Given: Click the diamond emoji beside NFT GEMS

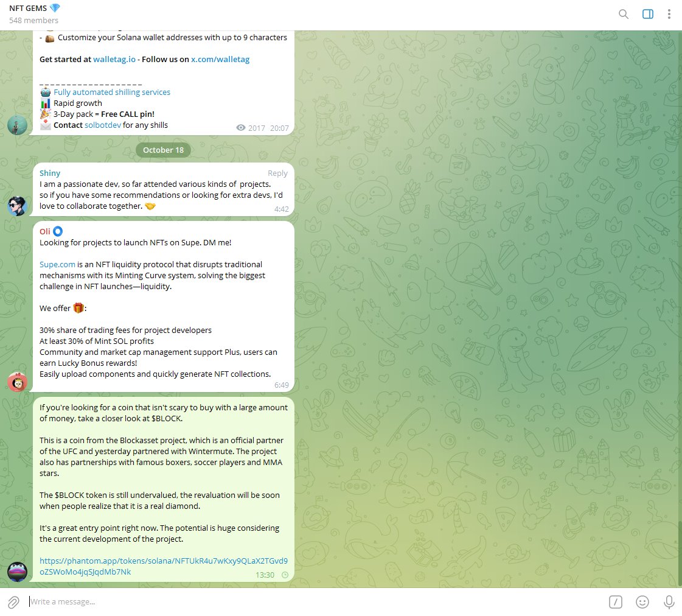Looking at the screenshot, I should click(55, 8).
